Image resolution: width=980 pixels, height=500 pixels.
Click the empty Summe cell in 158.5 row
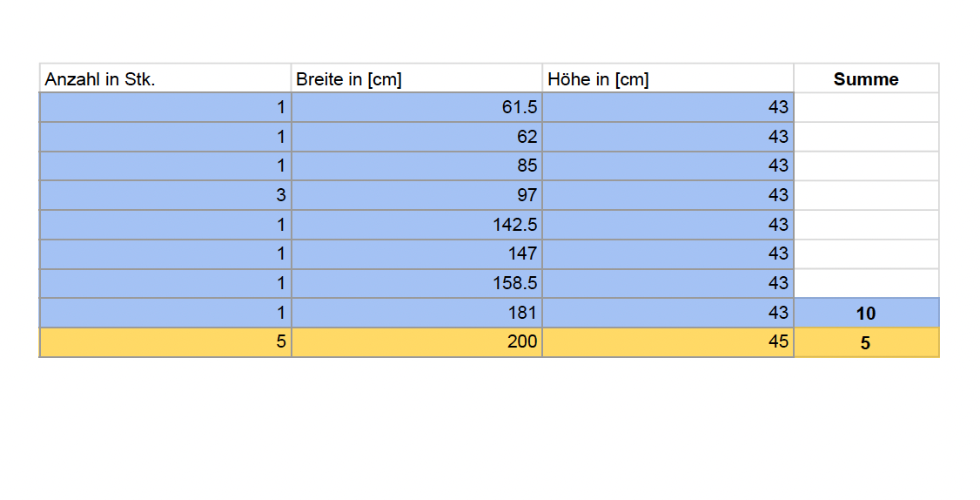(866, 283)
